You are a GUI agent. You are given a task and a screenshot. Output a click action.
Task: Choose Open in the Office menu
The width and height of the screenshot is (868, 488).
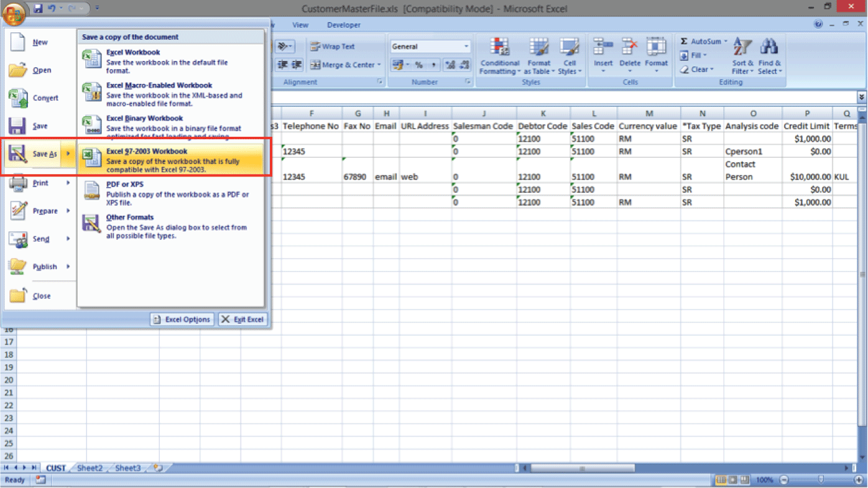39,70
